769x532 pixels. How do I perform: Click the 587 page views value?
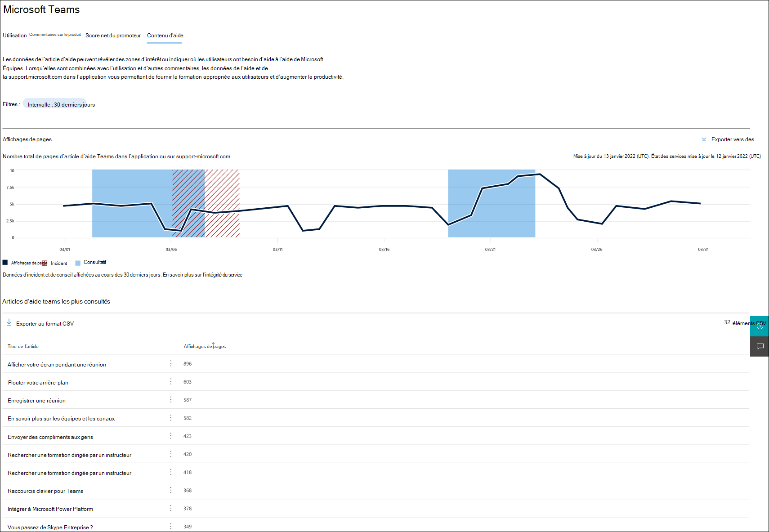[188, 400]
